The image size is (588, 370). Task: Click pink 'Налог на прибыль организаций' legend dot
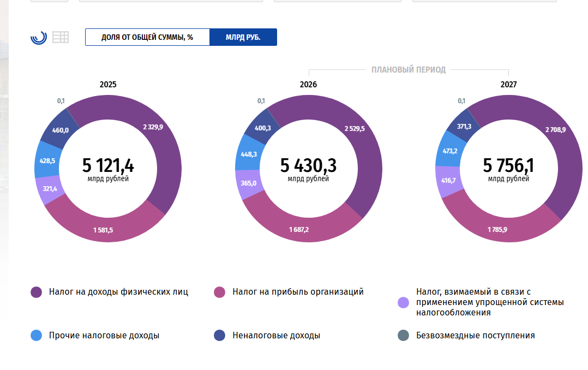coord(220,292)
